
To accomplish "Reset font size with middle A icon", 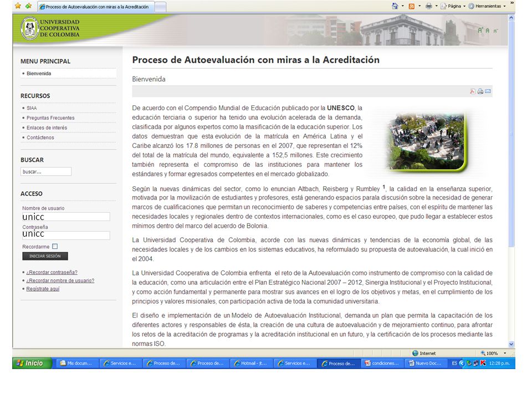I will click(x=488, y=30).
